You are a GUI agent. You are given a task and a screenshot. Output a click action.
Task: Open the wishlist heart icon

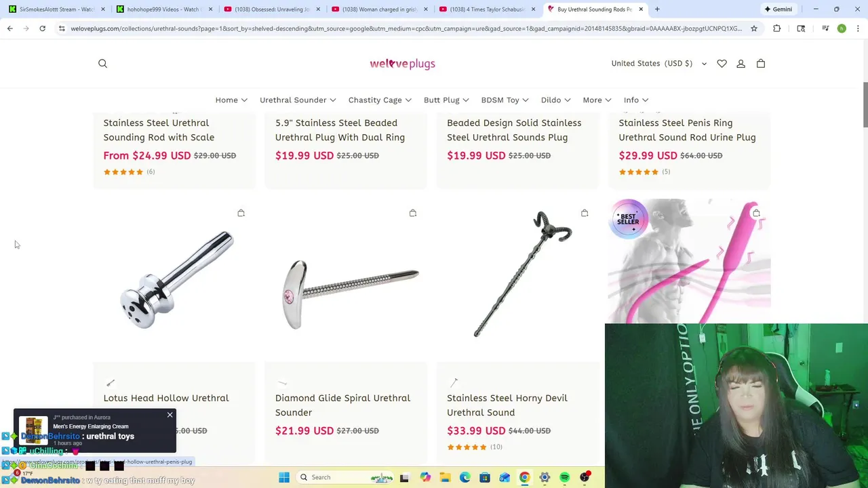pos(722,64)
